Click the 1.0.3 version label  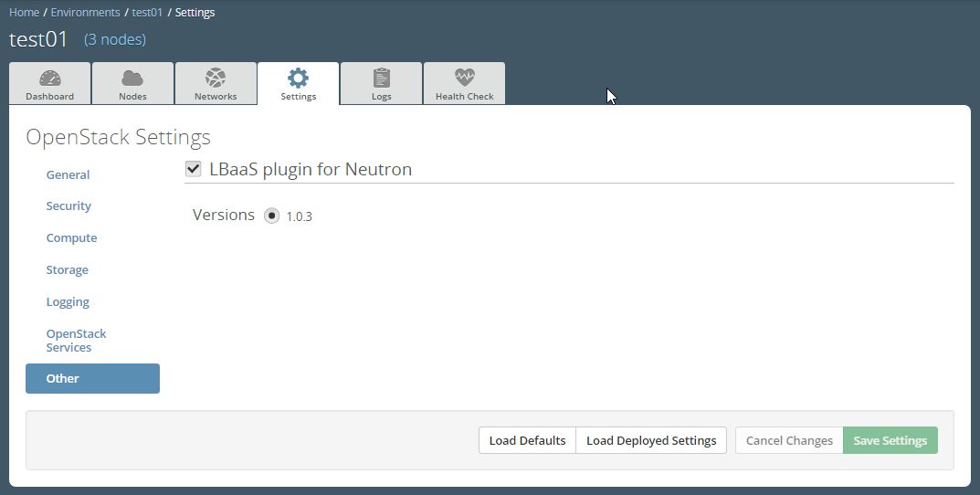click(x=300, y=216)
